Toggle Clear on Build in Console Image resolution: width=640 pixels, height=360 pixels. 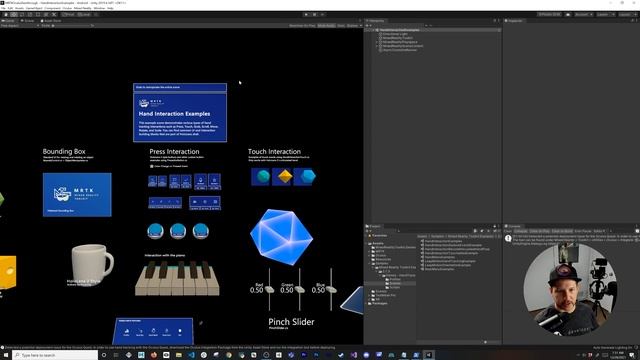pyautogui.click(x=562, y=231)
